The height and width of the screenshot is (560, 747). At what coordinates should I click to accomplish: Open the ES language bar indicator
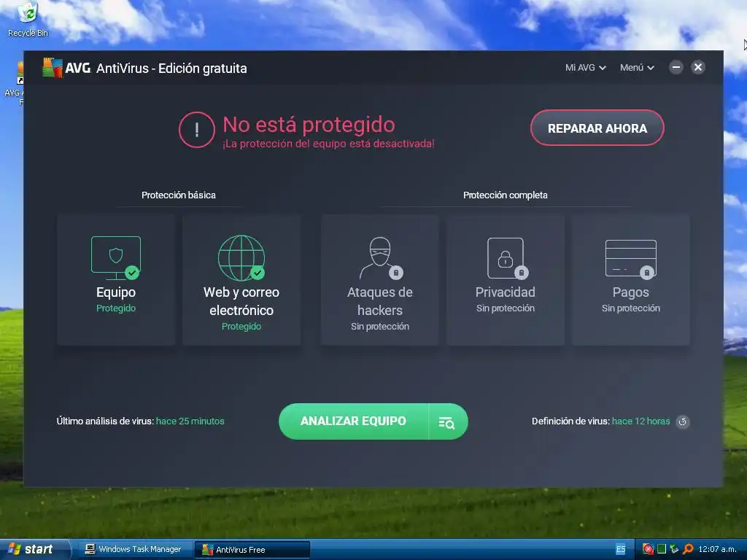click(621, 549)
